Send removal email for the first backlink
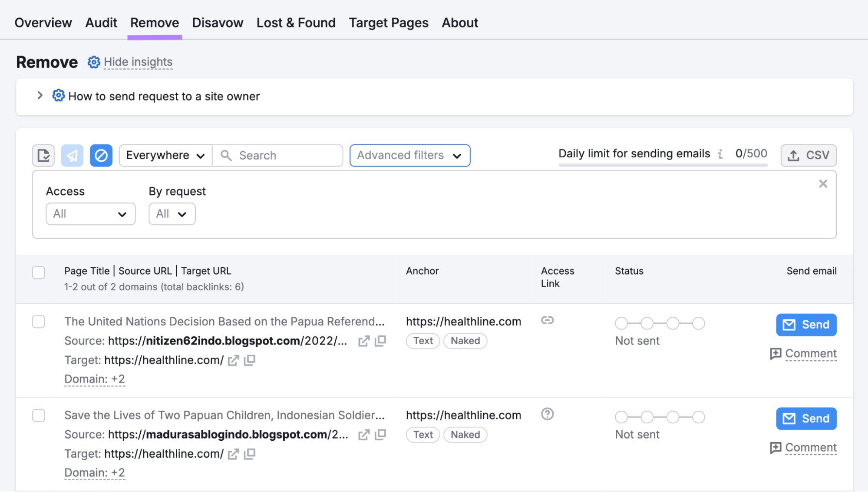This screenshot has width=868, height=492. coord(806,325)
